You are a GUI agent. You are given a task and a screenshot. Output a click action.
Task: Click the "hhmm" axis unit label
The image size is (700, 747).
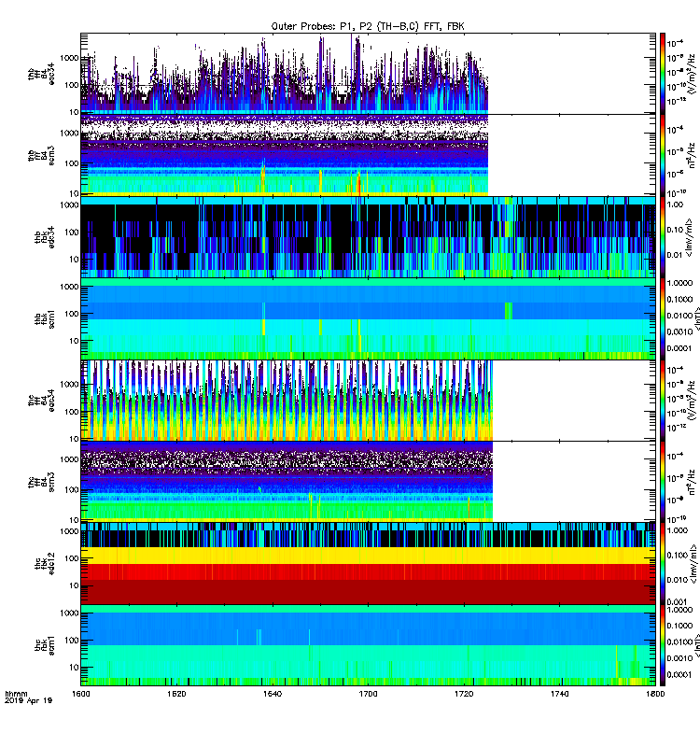[x=16, y=694]
